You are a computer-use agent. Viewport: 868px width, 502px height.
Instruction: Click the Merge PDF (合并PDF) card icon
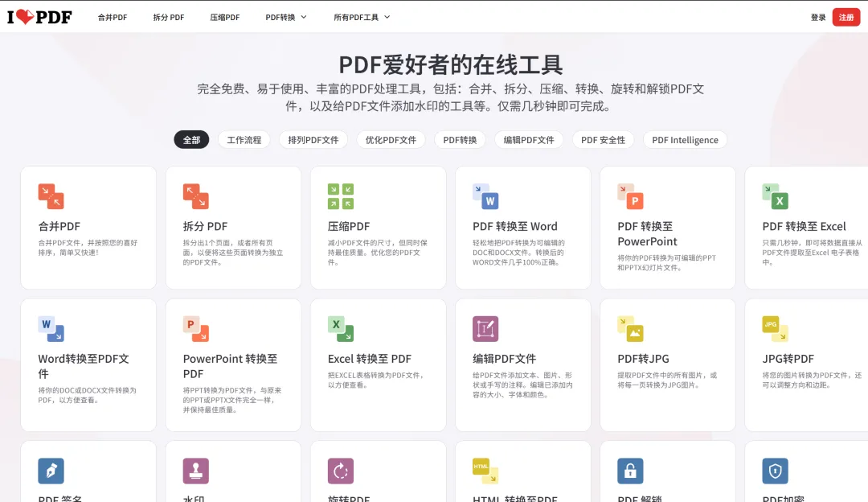(51, 196)
